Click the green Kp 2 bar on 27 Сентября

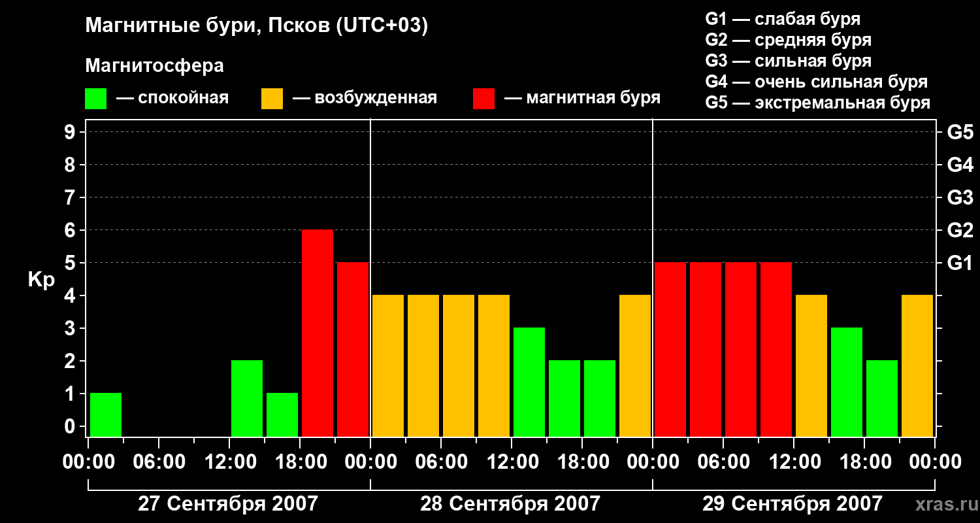(x=247, y=398)
